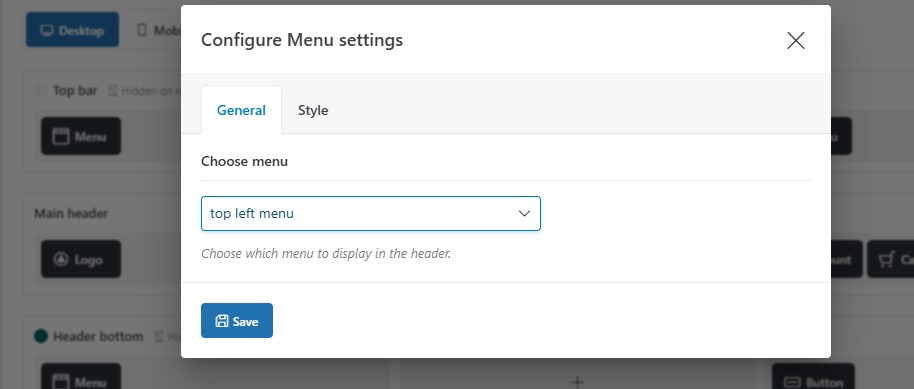Select the General tab
914x389 pixels.
point(241,110)
